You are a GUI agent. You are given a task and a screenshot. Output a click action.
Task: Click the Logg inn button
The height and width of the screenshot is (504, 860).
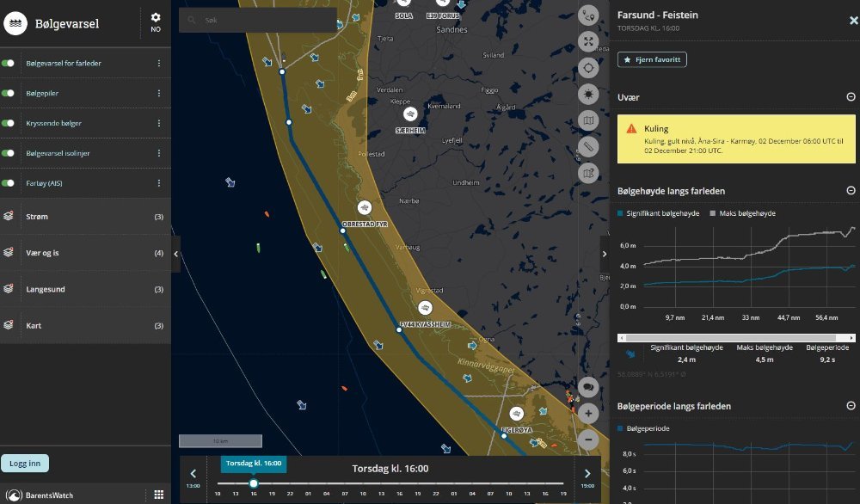point(25,464)
